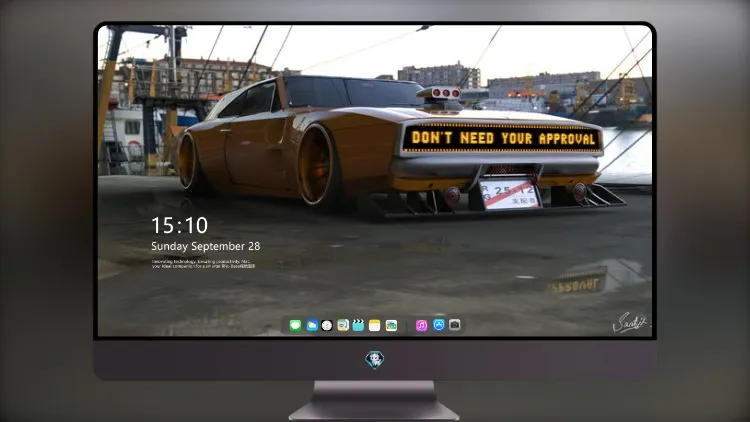Viewport: 750px width, 422px height.
Task: Launch the pink Music app in dock
Action: [x=421, y=325]
